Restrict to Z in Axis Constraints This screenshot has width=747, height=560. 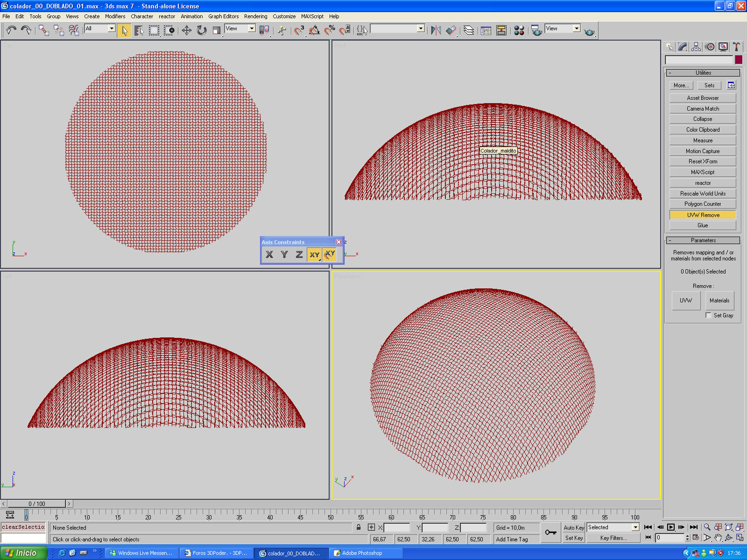click(299, 254)
